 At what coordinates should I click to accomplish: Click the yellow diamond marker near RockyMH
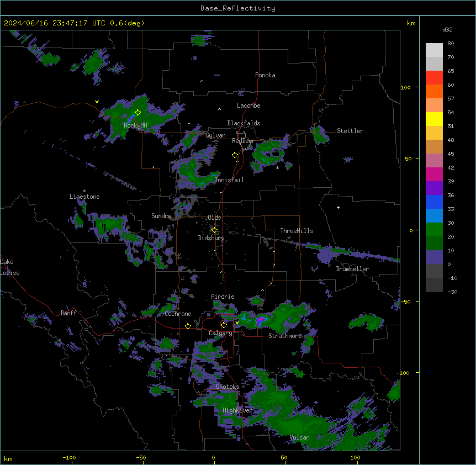138,113
